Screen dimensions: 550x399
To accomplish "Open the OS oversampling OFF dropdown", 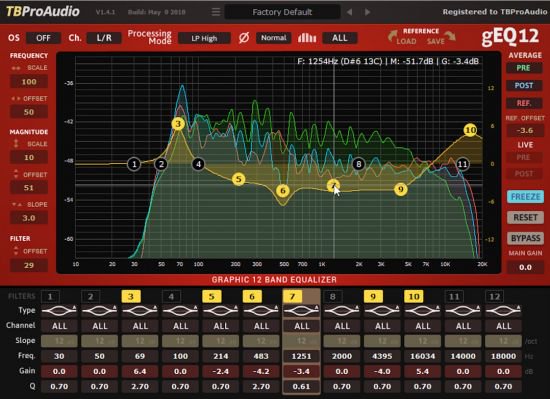I will click(43, 38).
